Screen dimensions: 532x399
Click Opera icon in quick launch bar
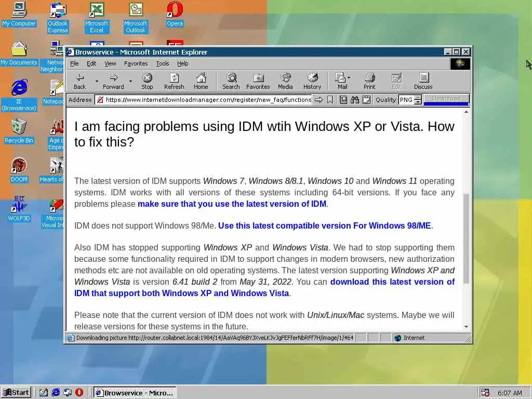79,393
